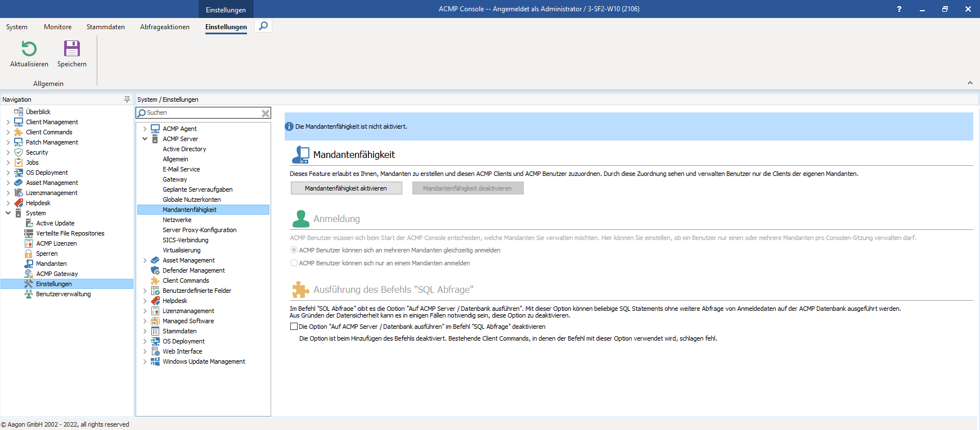This screenshot has width=980, height=430.
Task: Expand the Security node in navigation
Action: (8, 152)
